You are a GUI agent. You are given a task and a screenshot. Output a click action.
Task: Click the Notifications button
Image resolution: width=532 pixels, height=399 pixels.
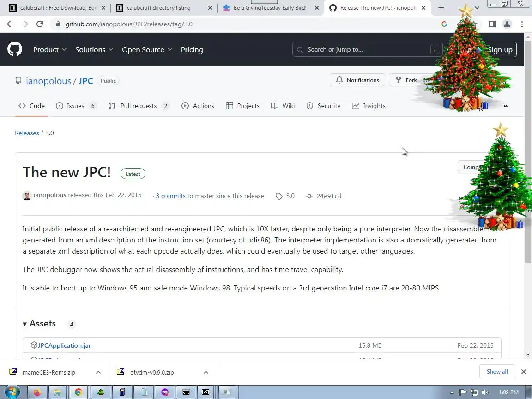point(357,80)
